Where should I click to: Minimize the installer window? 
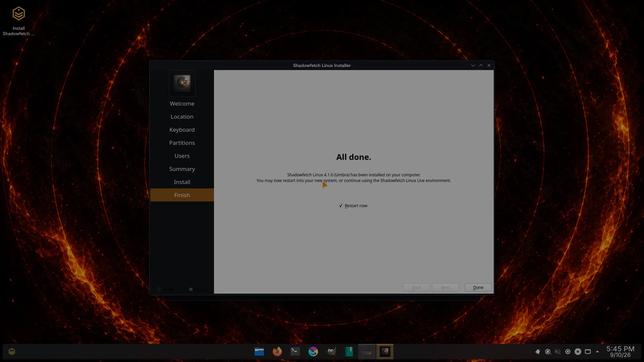(x=473, y=65)
